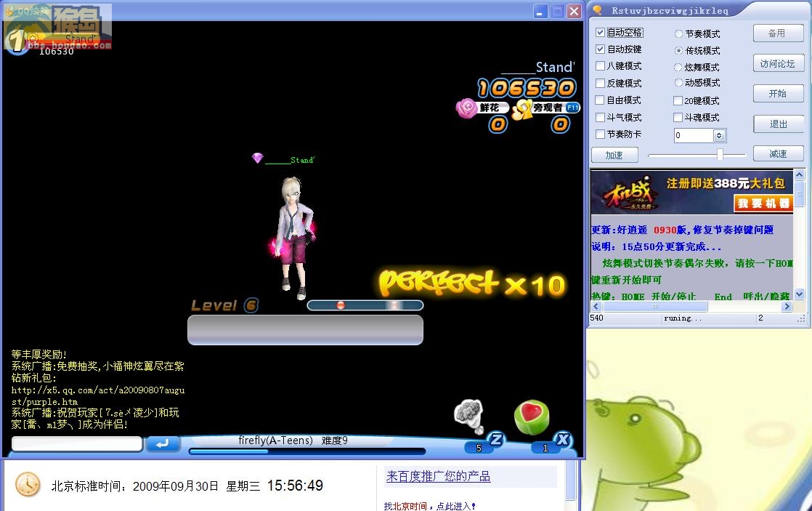Click the 106530 score display
Screen dimensions: 812x511
[526, 88]
